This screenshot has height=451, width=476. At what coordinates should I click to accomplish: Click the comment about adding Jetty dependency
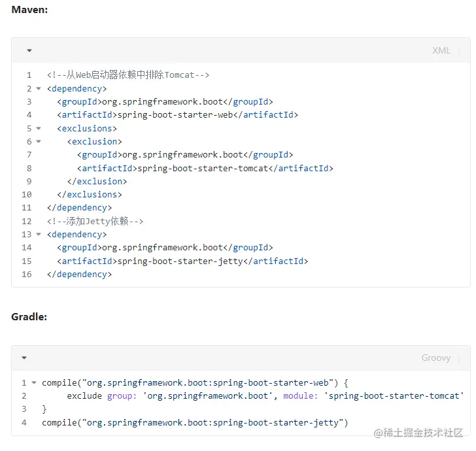click(95, 221)
